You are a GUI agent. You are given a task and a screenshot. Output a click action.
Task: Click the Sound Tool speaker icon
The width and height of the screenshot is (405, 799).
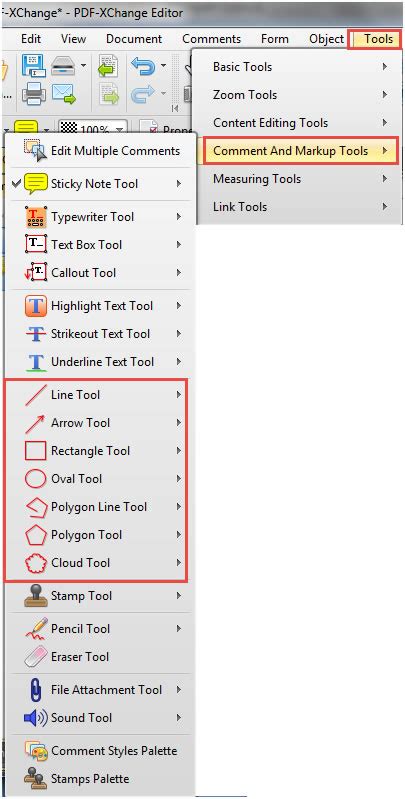pyautogui.click(x=36, y=718)
